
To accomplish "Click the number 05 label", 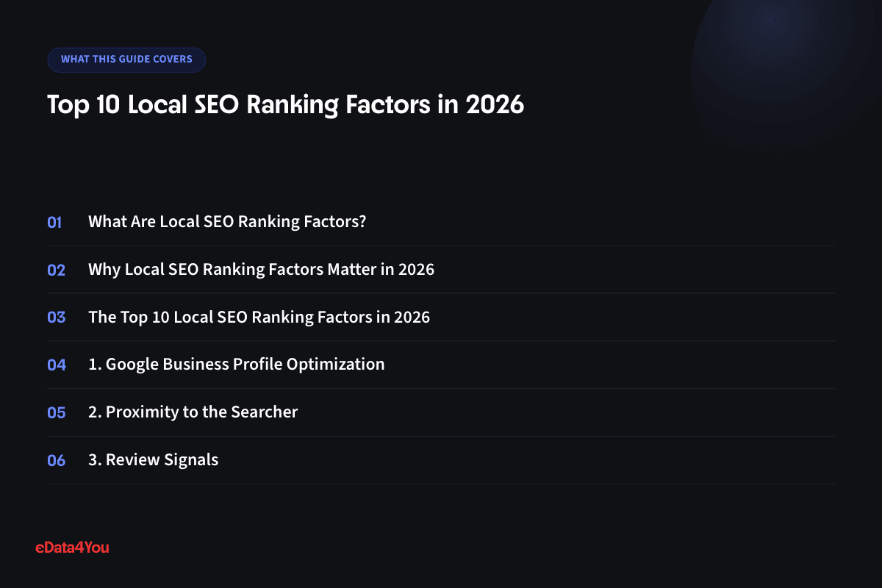I will [x=57, y=413].
